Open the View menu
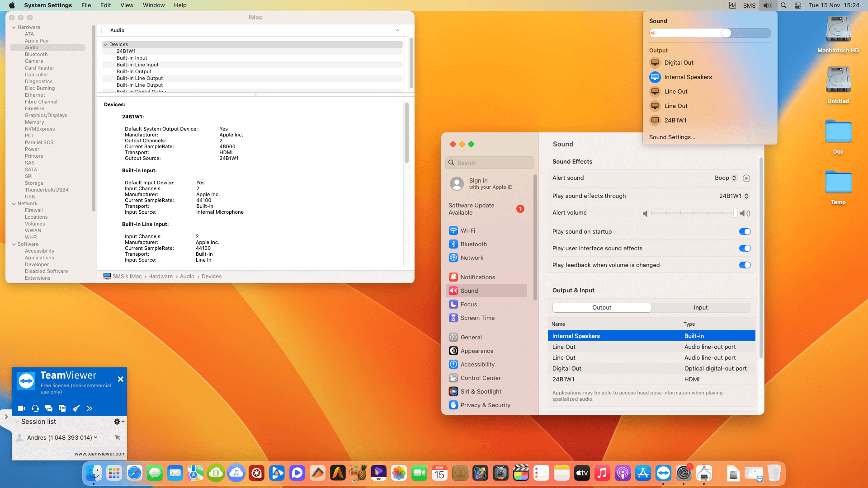868x488 pixels. coord(127,5)
